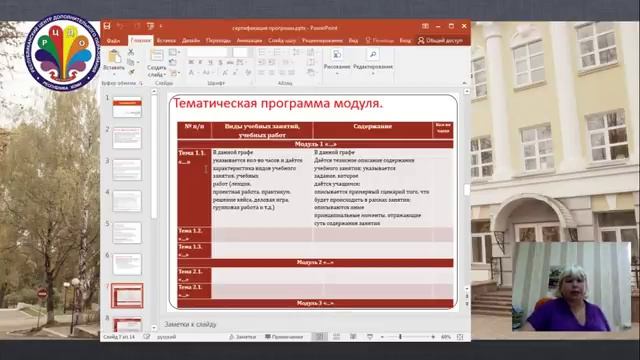Image resolution: width=640 pixels, height=360 pixels.
Task: Click the font name combo box
Action: 207,52
